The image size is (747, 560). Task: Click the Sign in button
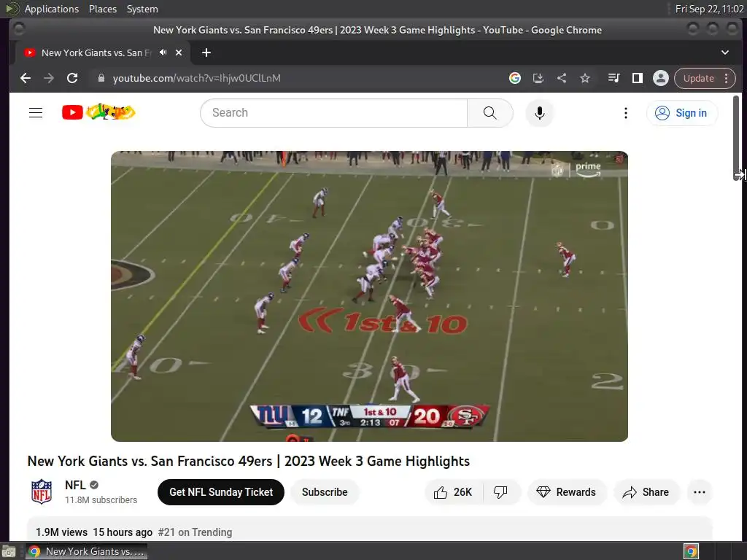pyautogui.click(x=682, y=113)
